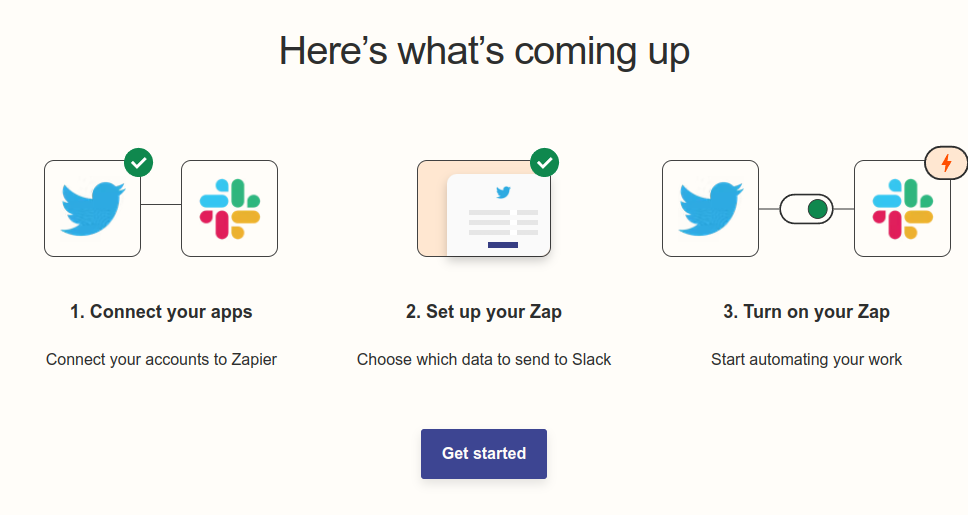
Task: Click the orange lightning bolt badge
Action: 946,163
